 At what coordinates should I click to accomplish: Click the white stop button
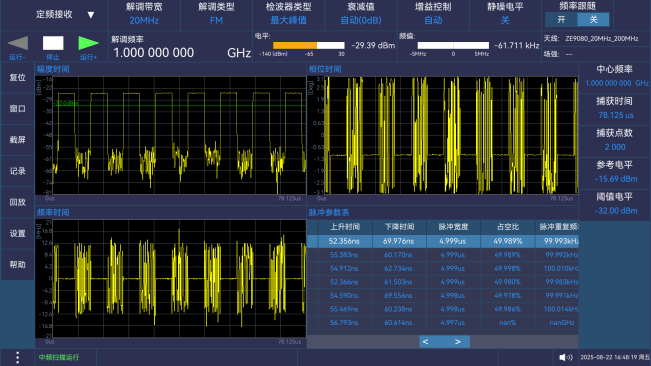pos(53,43)
